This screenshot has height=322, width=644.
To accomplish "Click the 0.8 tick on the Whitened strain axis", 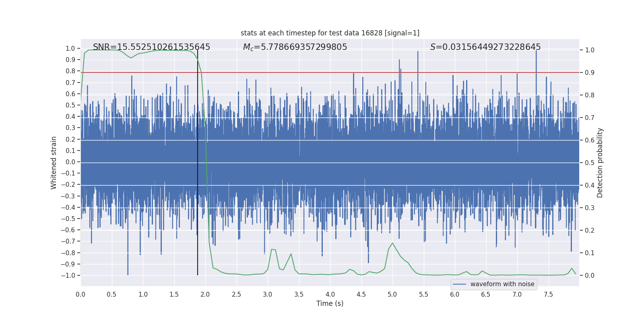I will tap(70, 71).
